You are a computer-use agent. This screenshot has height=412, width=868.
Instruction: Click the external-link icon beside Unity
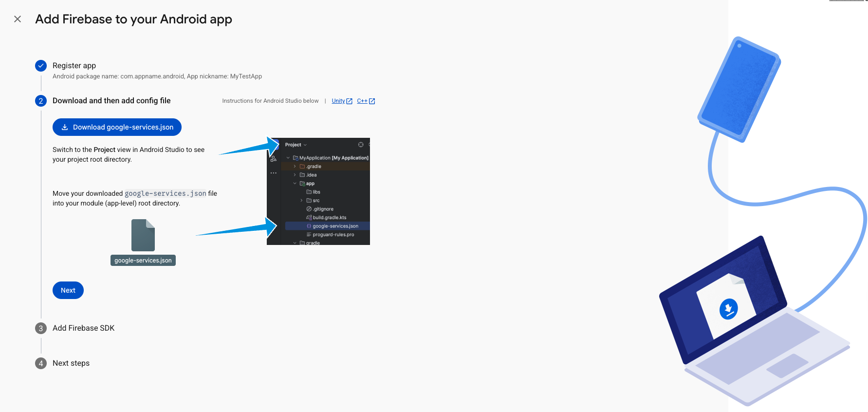(x=349, y=101)
